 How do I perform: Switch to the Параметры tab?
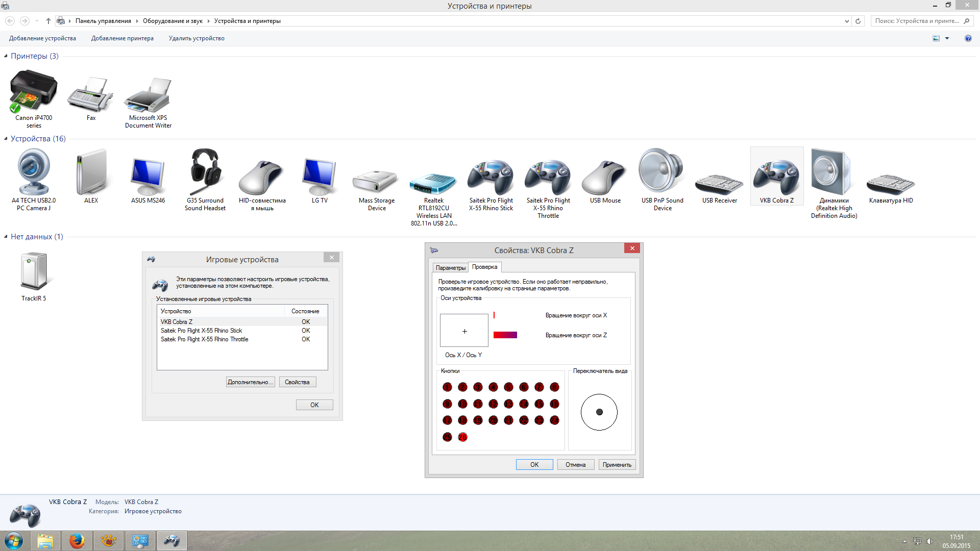point(451,267)
